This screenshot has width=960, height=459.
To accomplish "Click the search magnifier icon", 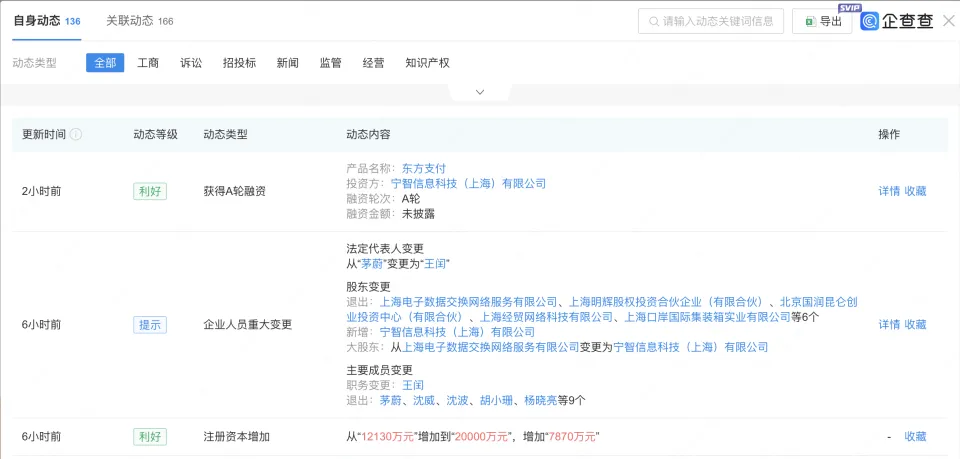I will tap(654, 21).
